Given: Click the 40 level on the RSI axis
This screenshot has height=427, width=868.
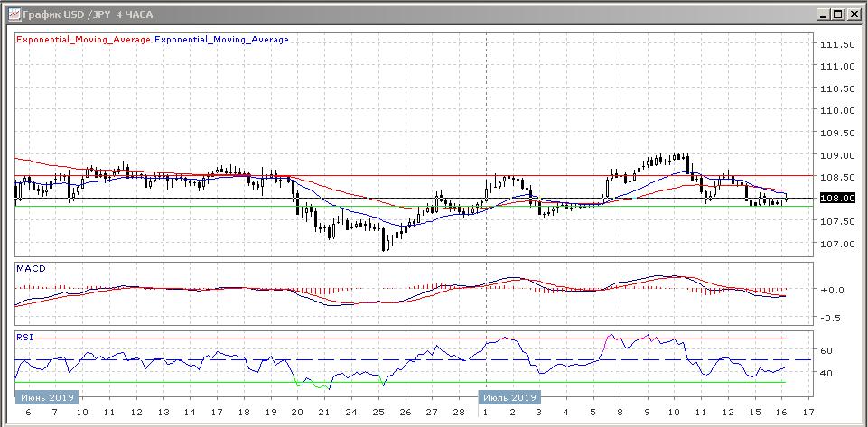Looking at the screenshot, I should tap(826, 373).
